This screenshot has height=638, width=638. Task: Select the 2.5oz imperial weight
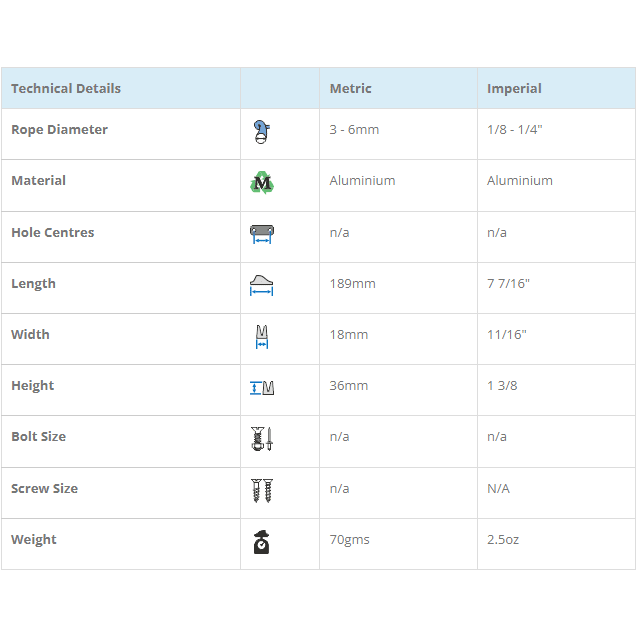[x=503, y=540]
